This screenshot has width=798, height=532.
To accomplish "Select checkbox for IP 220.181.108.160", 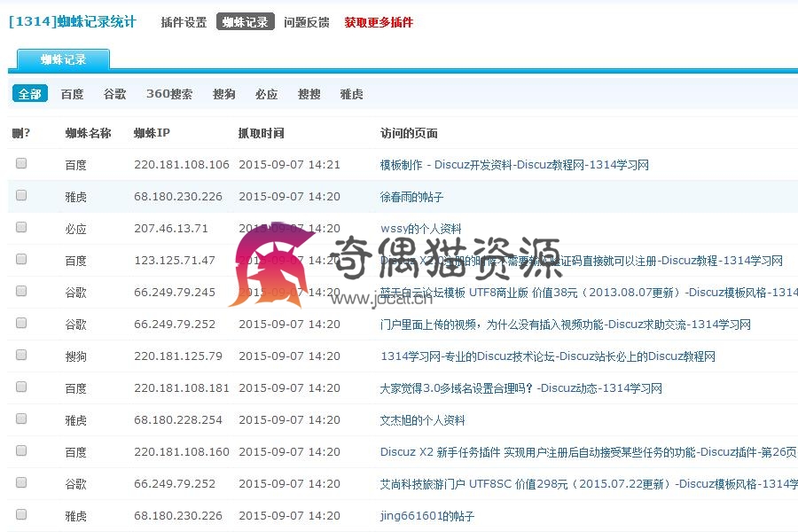I will tap(21, 450).
